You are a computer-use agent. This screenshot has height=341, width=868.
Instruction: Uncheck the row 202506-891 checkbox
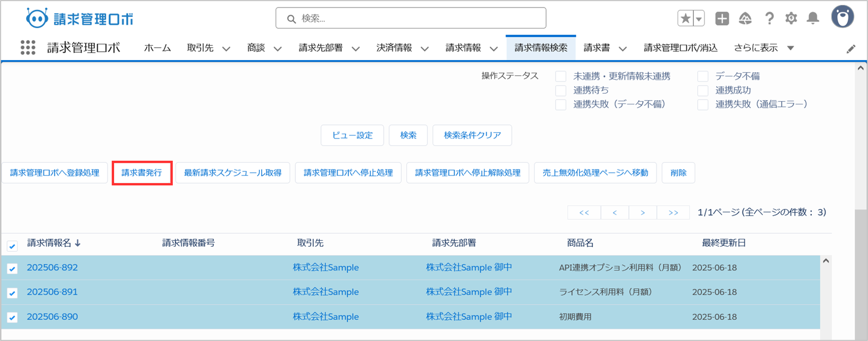pos(12,293)
